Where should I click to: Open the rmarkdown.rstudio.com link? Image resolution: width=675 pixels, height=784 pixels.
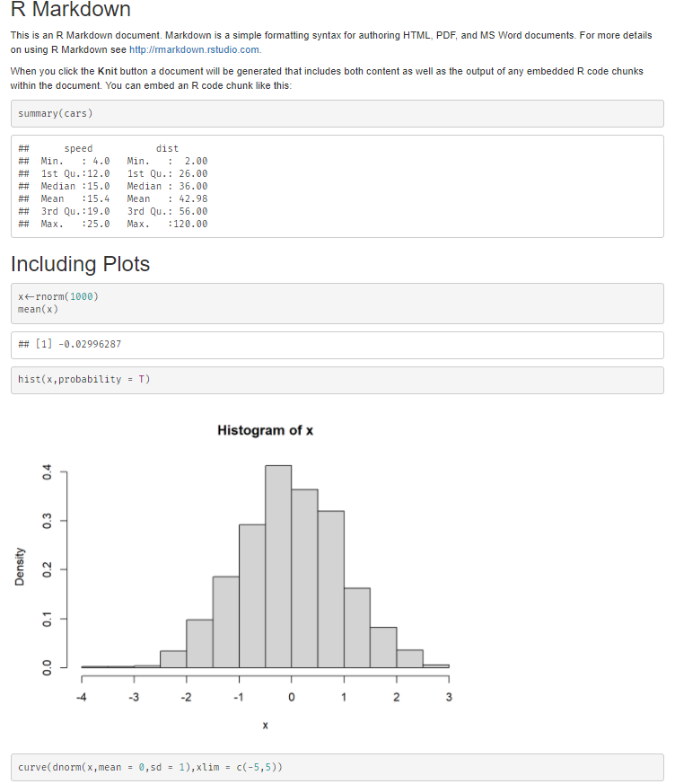point(195,49)
